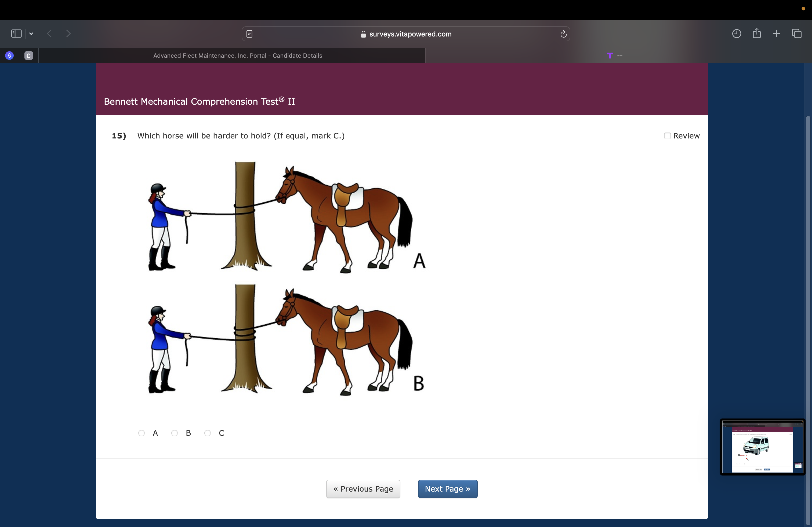Open a new tab with plus icon

pyautogui.click(x=776, y=33)
